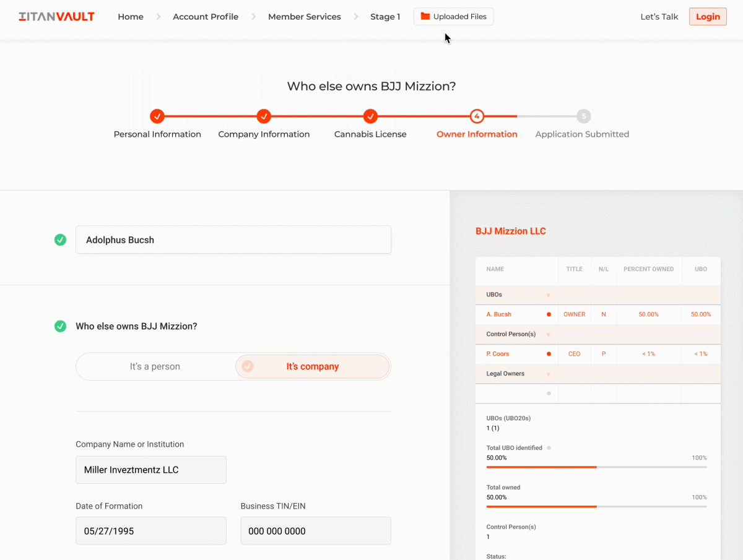The image size is (743, 560).
Task: Click the green check beside Adolphus Bucsh
Action: pyautogui.click(x=60, y=239)
